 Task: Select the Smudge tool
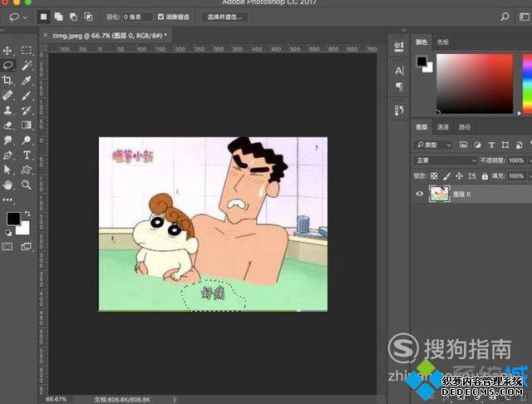point(7,140)
